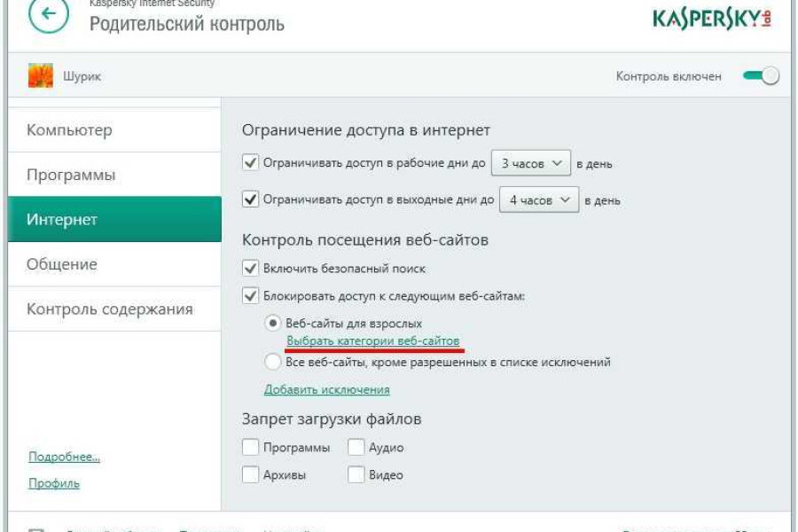Expand the 4 часов weekend dropdown
The image size is (798, 532).
tap(539, 200)
